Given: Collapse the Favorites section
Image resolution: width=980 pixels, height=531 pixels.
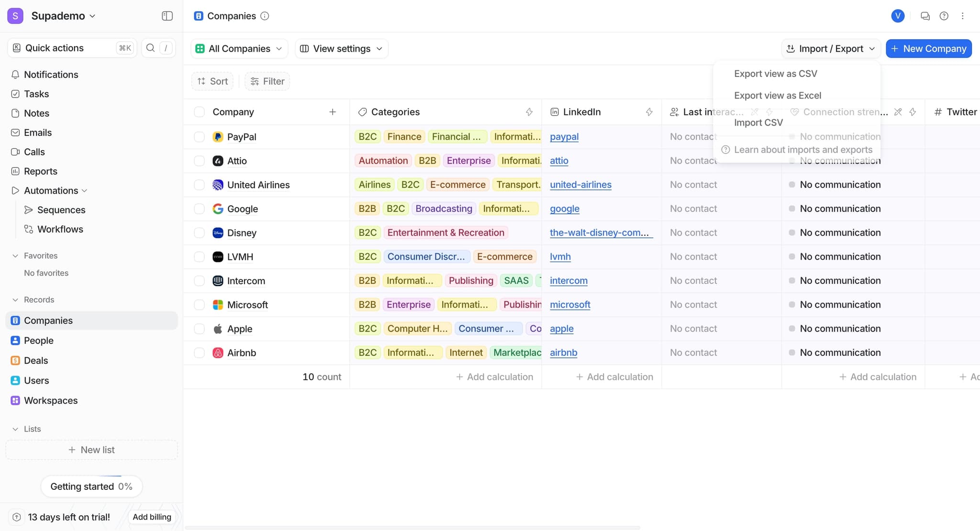Looking at the screenshot, I should pos(15,256).
